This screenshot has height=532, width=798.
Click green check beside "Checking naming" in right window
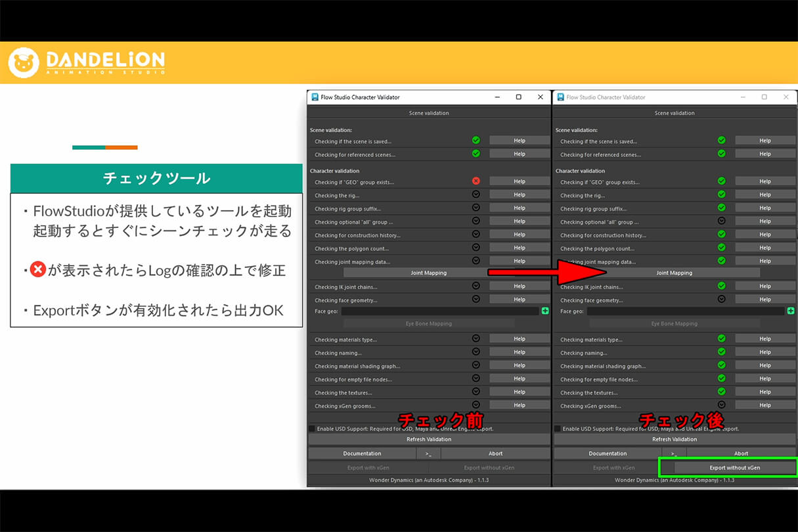[x=722, y=352]
